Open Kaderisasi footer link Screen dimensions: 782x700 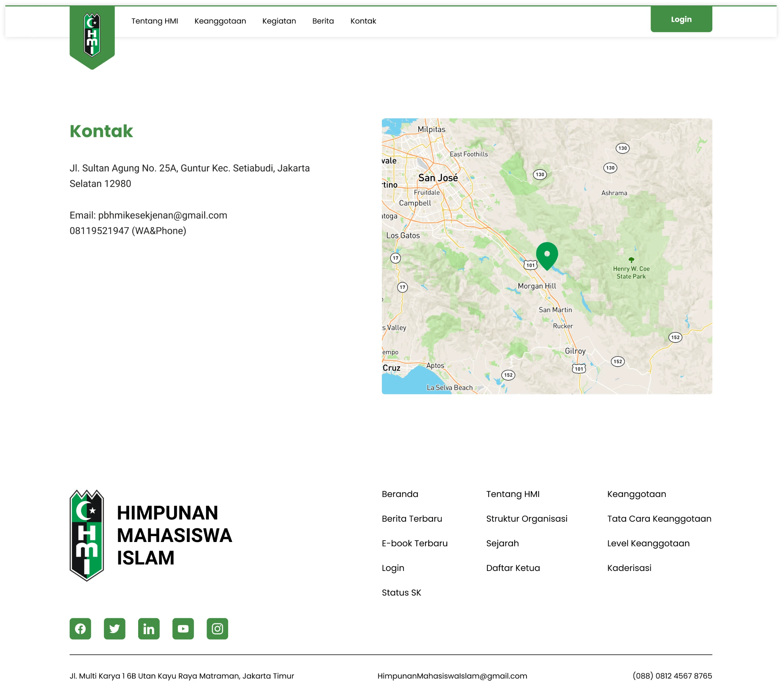pyautogui.click(x=629, y=568)
